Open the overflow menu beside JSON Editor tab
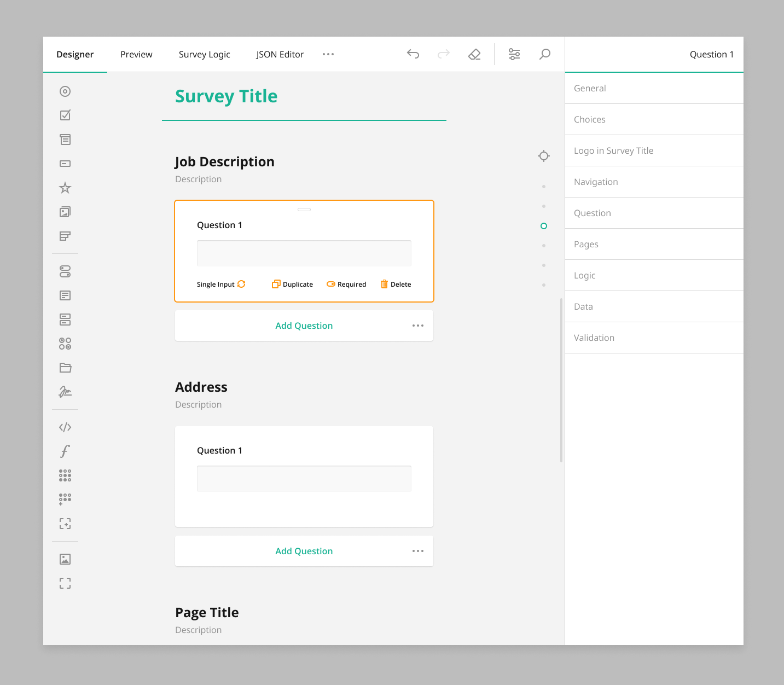The height and width of the screenshot is (685, 784). coord(328,54)
